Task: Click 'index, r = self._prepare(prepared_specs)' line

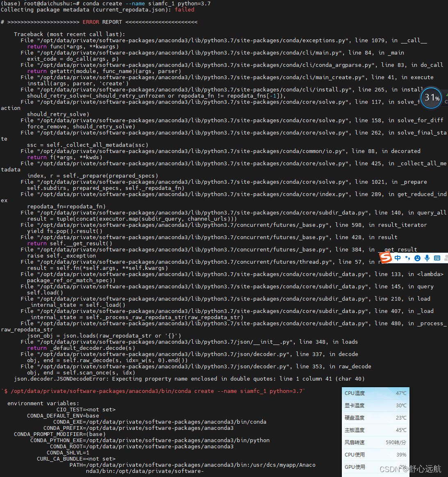Action: tap(93, 176)
